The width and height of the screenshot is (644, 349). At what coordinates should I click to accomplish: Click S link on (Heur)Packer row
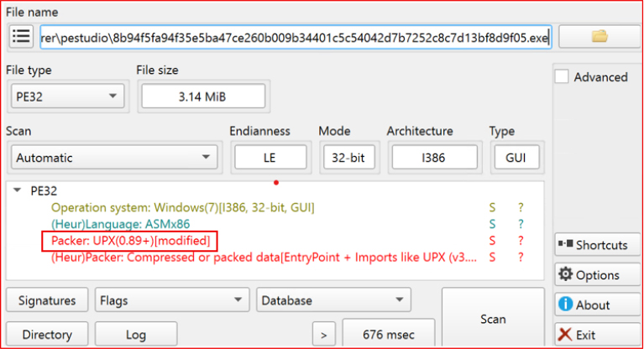[x=492, y=258]
